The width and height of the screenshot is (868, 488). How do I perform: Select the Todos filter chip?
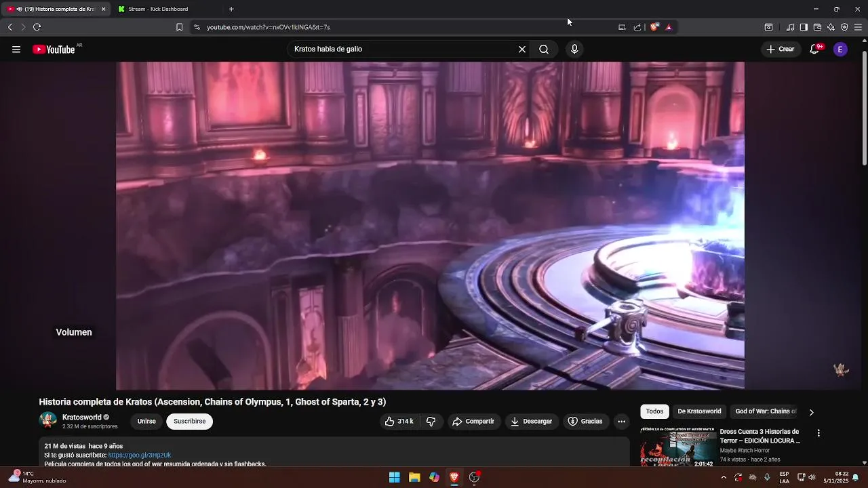654,411
